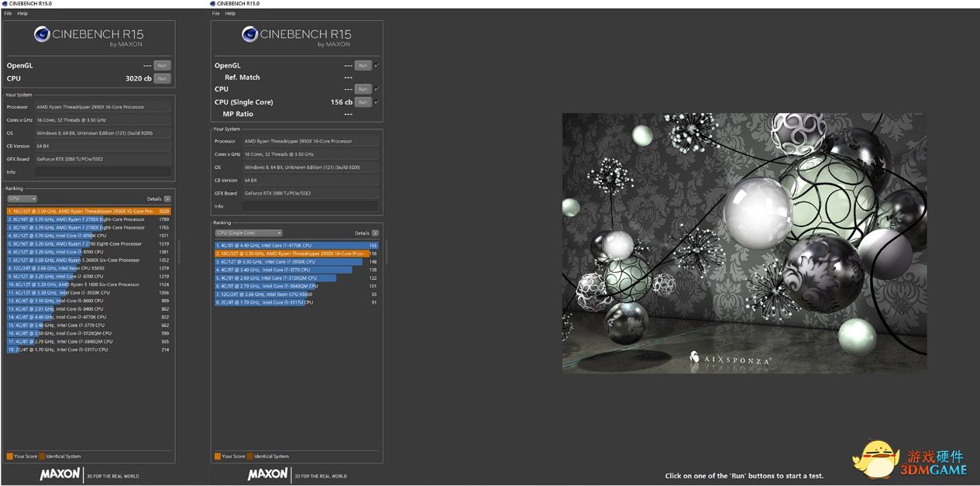Click the Info field in the 3020 cb window

click(103, 172)
